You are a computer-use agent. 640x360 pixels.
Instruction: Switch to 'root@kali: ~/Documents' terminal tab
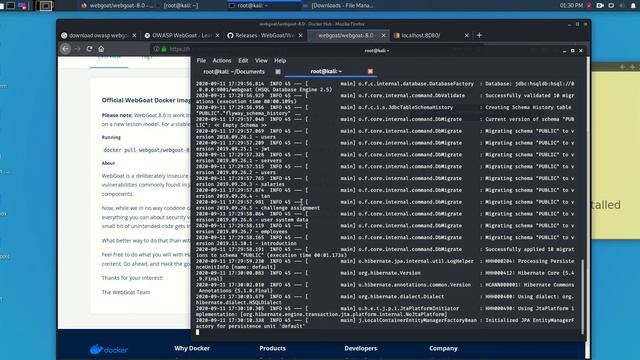(x=234, y=71)
